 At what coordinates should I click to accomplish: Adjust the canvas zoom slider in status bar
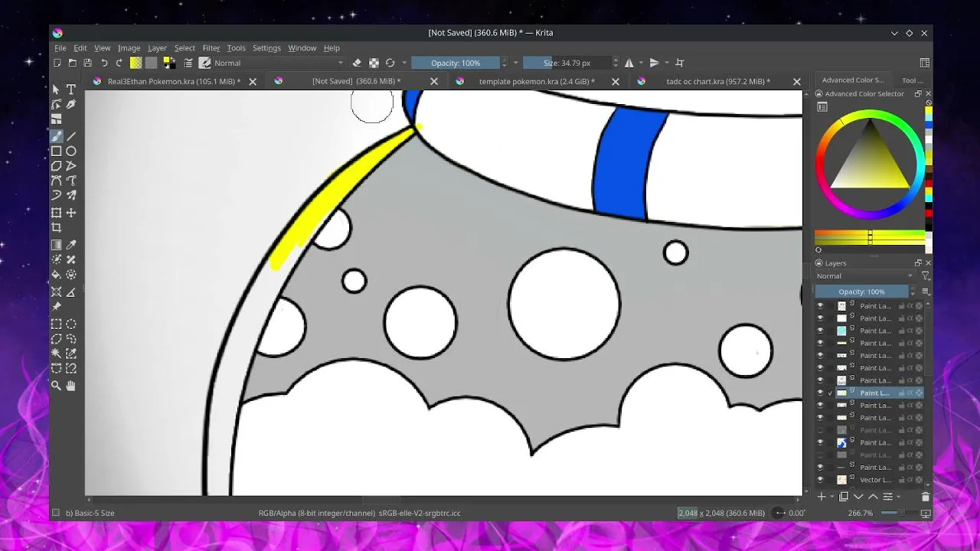click(900, 513)
